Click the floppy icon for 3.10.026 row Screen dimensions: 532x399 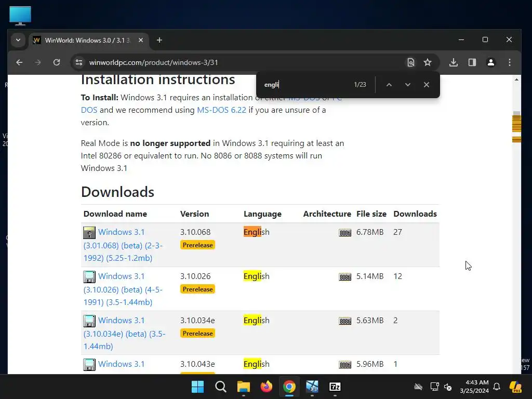click(89, 277)
